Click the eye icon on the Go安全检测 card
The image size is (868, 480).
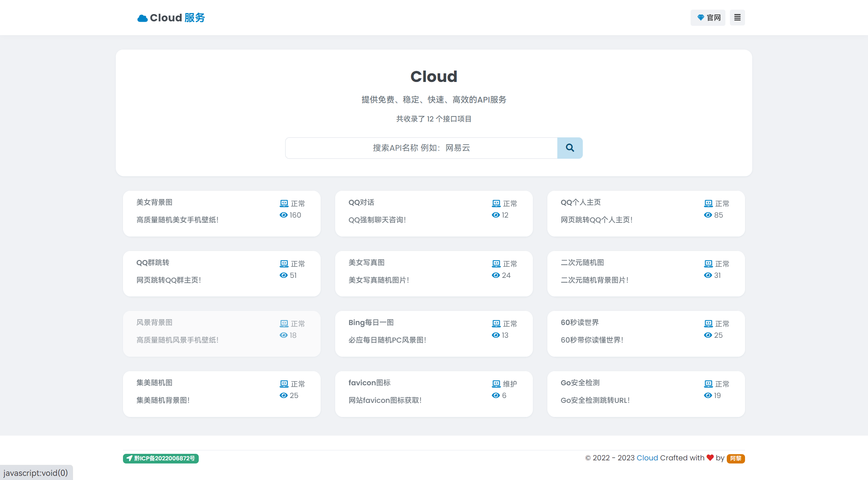(708, 396)
